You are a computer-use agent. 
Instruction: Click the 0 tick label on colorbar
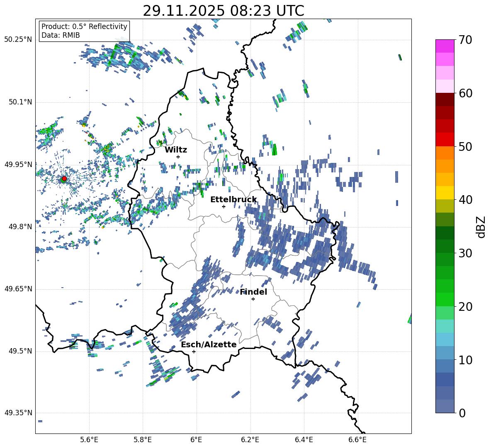[x=462, y=413]
